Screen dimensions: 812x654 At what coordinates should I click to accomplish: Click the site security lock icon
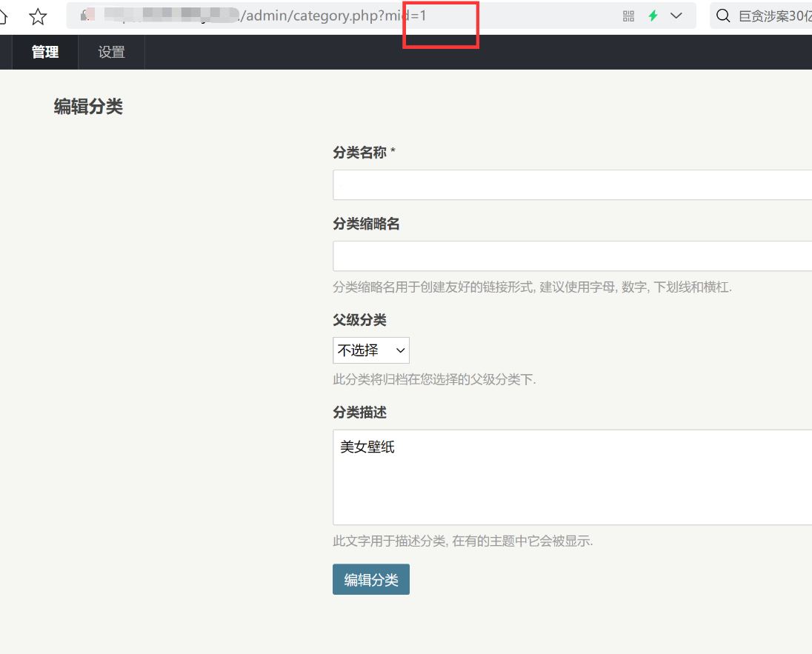85,16
